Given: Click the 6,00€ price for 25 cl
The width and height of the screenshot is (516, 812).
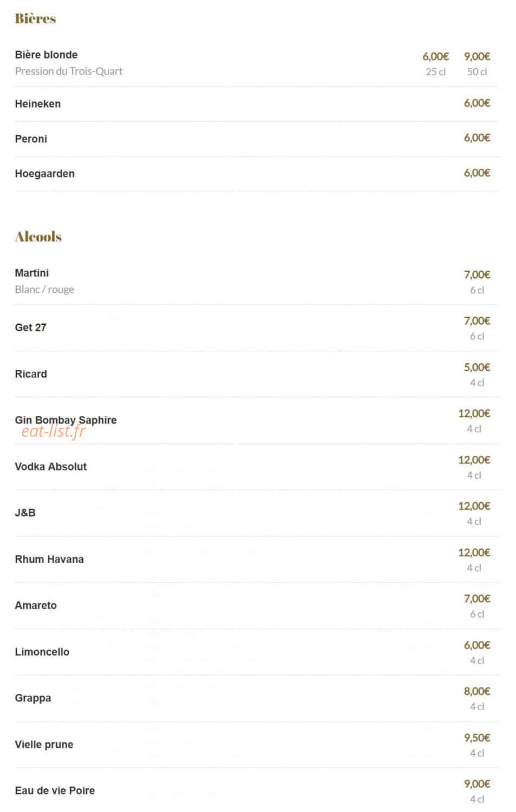Looking at the screenshot, I should (x=435, y=56).
